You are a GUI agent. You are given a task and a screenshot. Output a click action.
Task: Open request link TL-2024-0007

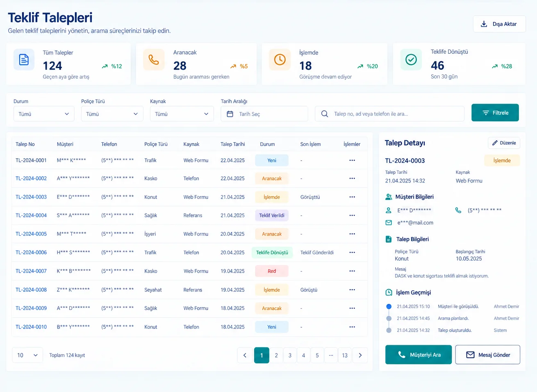pyautogui.click(x=31, y=271)
